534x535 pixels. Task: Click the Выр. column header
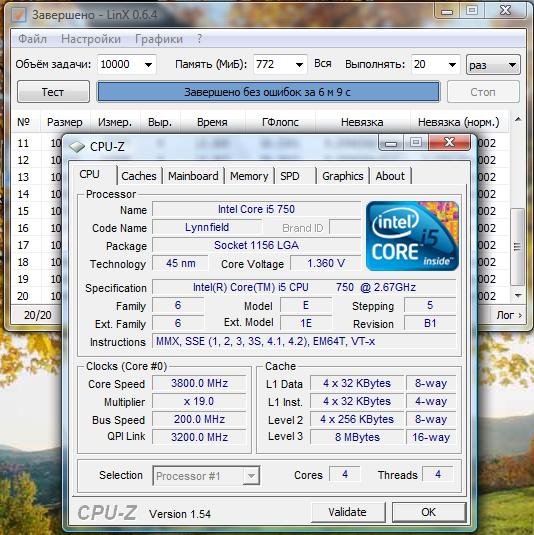coord(160,122)
